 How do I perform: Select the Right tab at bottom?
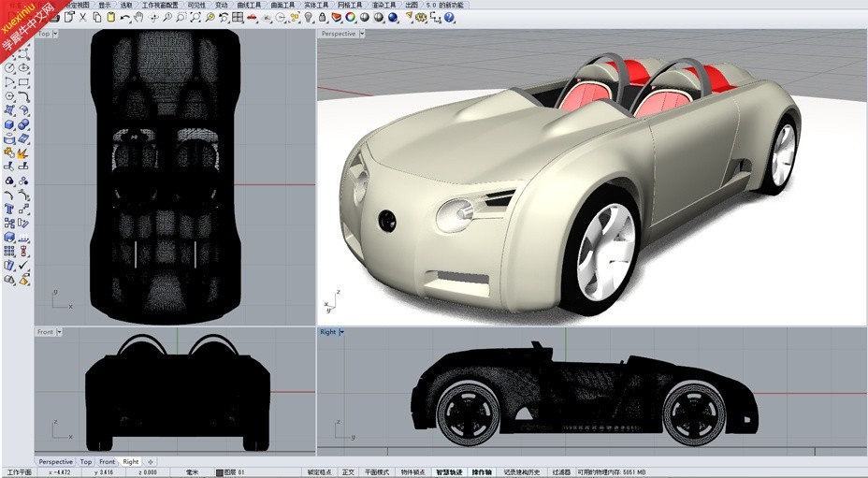click(x=131, y=461)
